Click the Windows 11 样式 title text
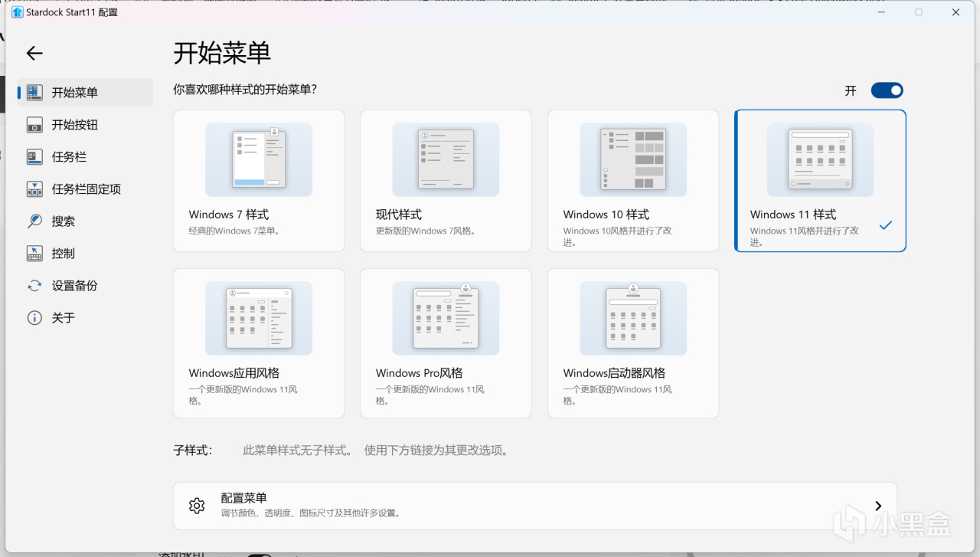980x557 pixels. 793,215
